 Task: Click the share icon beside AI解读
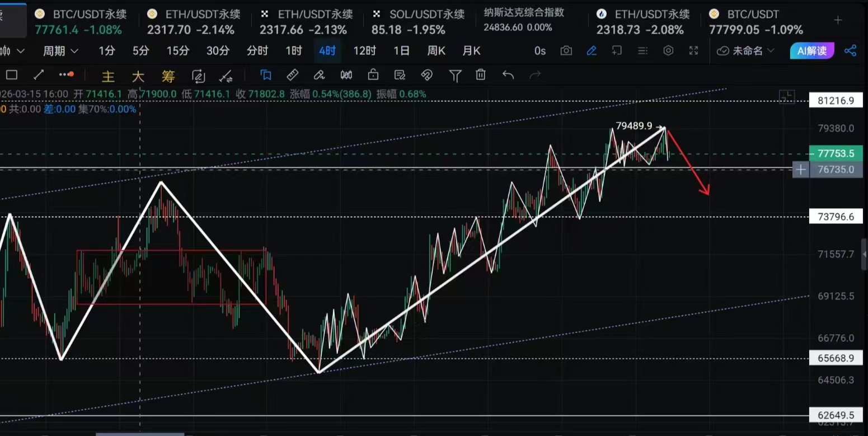pos(850,51)
